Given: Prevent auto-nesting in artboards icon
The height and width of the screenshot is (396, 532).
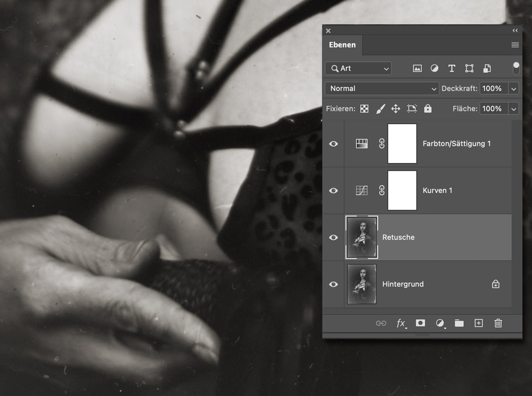Looking at the screenshot, I should point(411,109).
